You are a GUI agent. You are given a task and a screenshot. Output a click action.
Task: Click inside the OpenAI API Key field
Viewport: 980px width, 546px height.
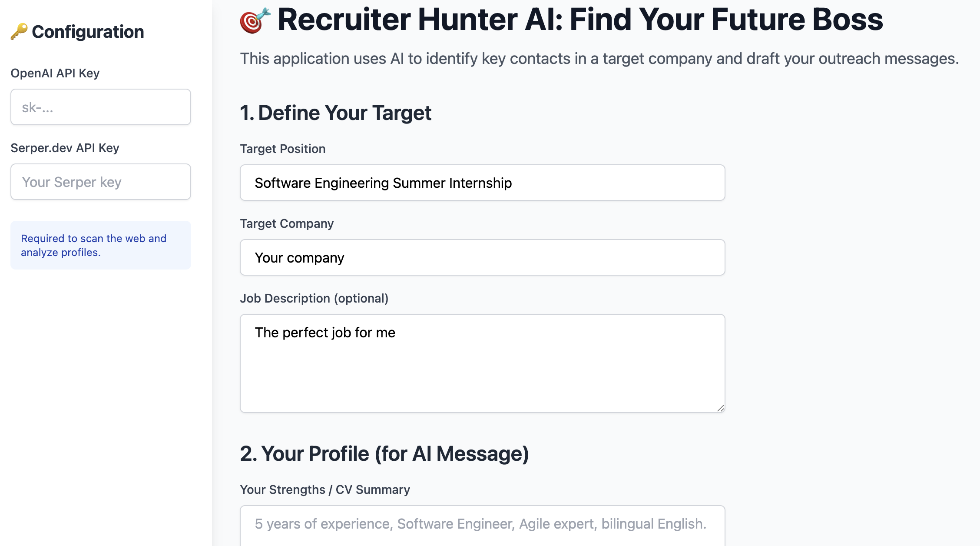point(100,107)
